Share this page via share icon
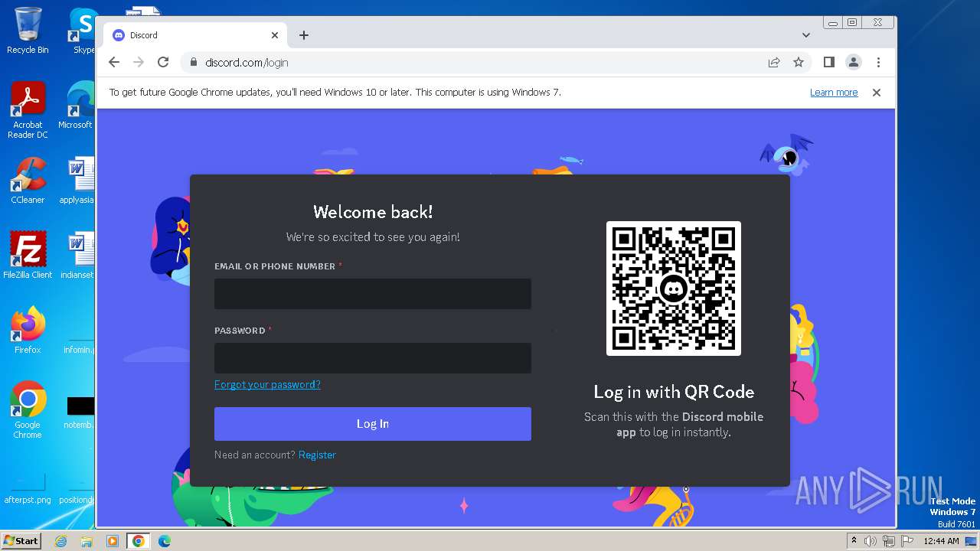This screenshot has height=551, width=980. (774, 63)
